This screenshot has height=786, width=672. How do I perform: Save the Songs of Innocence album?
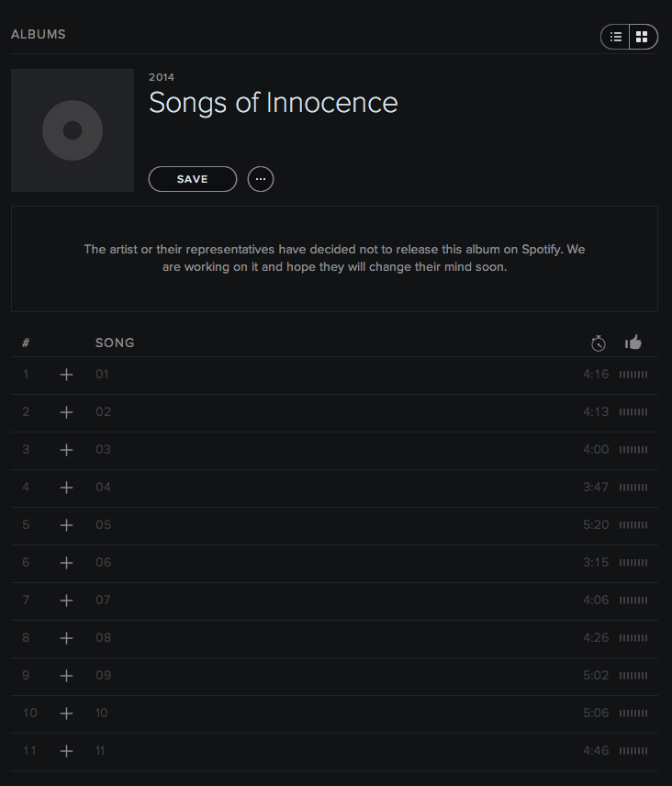point(193,179)
